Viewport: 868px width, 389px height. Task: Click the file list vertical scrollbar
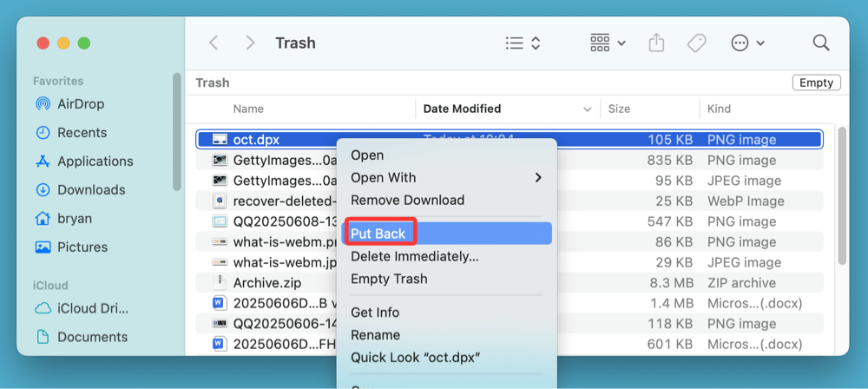point(842,195)
